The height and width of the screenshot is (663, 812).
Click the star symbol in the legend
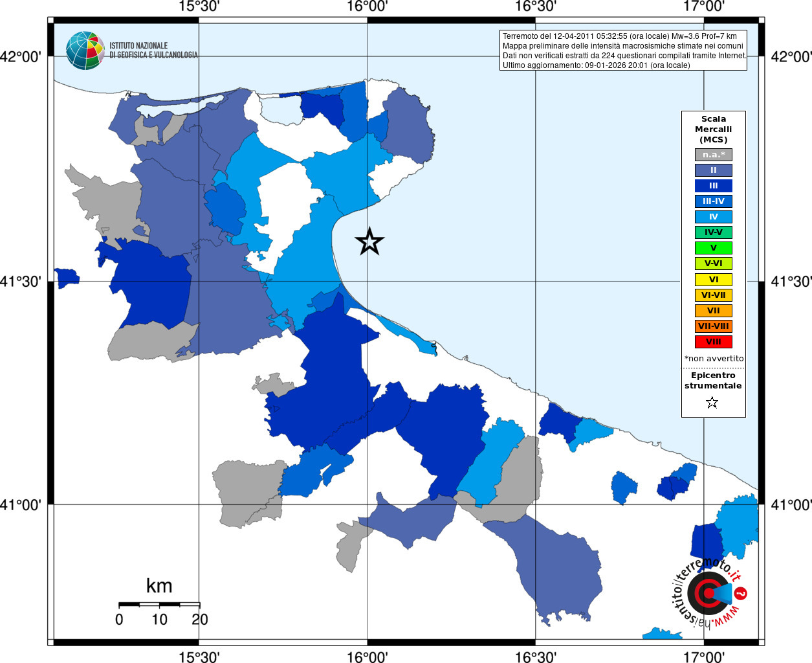712,403
